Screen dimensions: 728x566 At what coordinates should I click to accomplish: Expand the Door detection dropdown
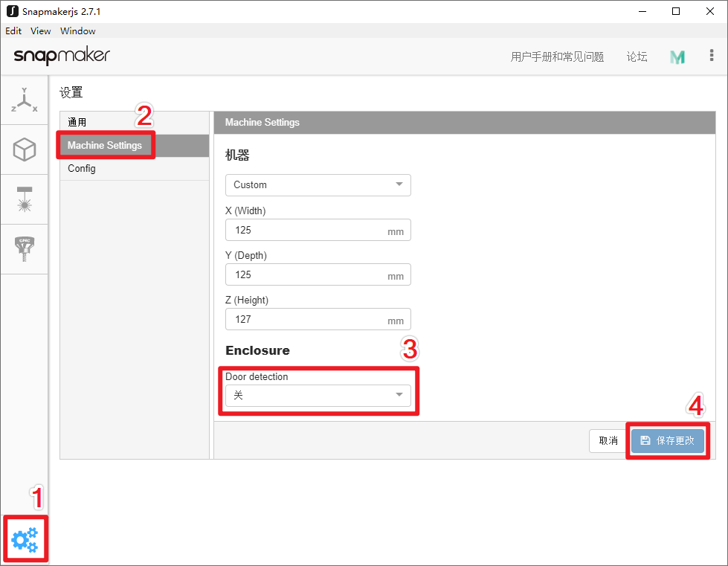[x=318, y=395]
